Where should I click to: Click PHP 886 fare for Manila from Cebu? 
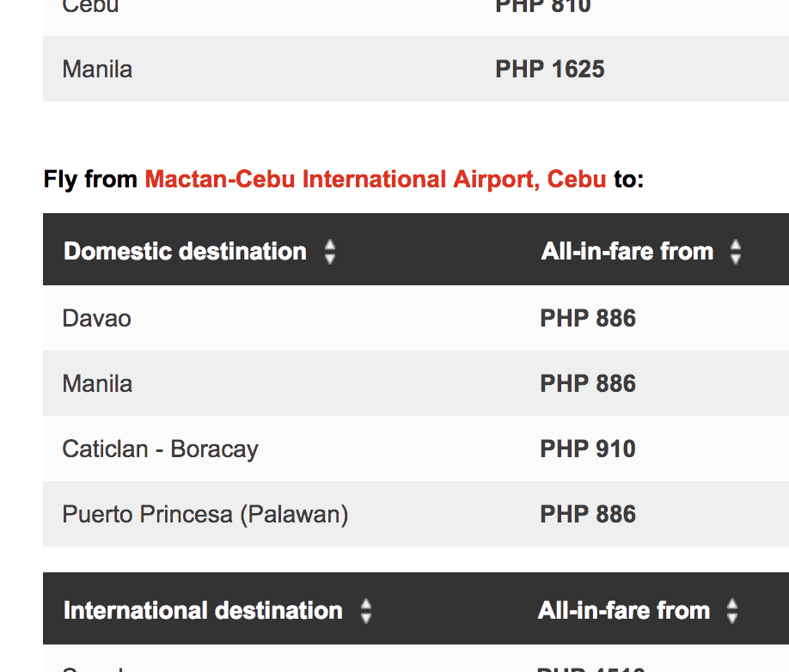(x=588, y=384)
